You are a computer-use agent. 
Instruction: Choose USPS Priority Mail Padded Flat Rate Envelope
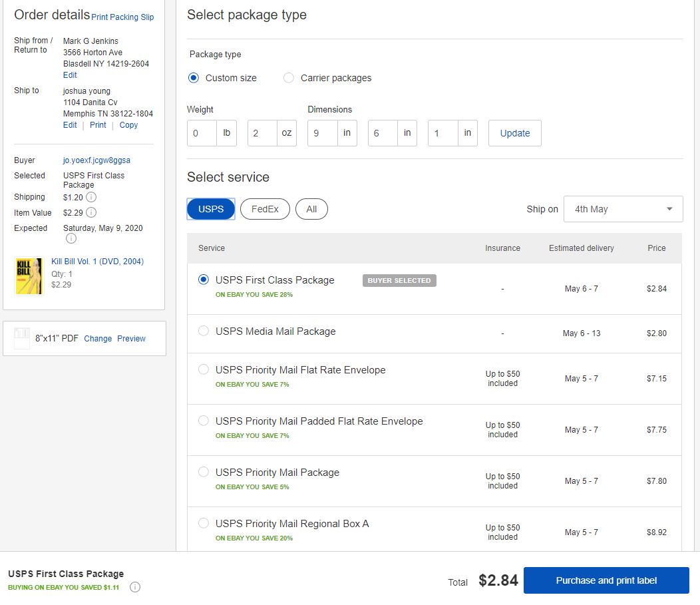point(204,421)
